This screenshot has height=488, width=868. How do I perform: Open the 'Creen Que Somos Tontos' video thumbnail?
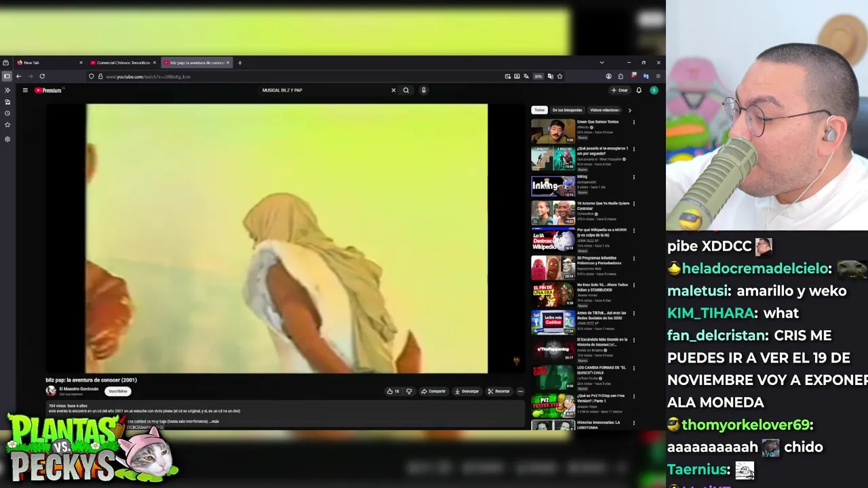pyautogui.click(x=553, y=131)
